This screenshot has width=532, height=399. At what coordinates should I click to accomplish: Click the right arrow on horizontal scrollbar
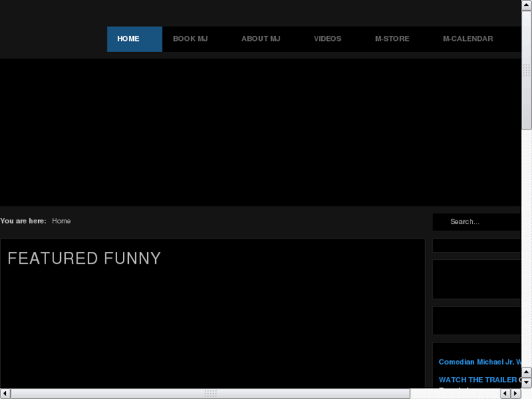pyautogui.click(x=515, y=394)
